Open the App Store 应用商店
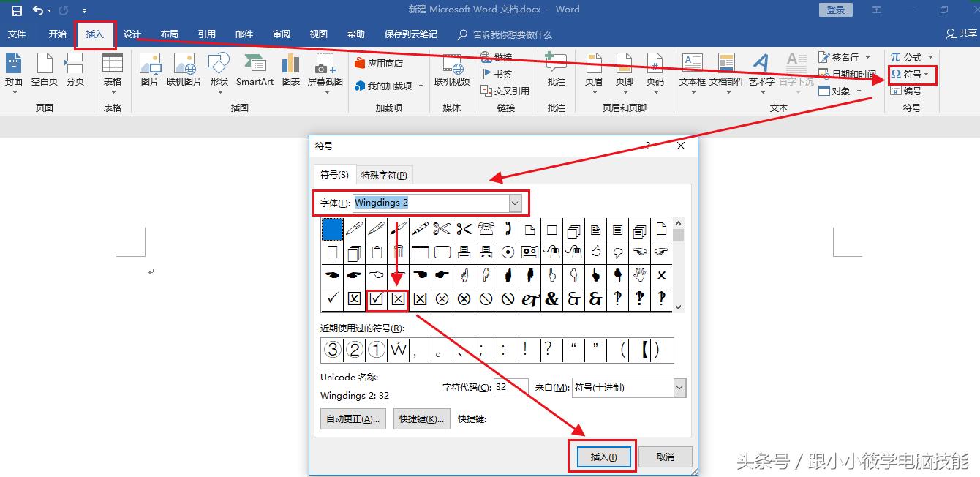 click(380, 63)
